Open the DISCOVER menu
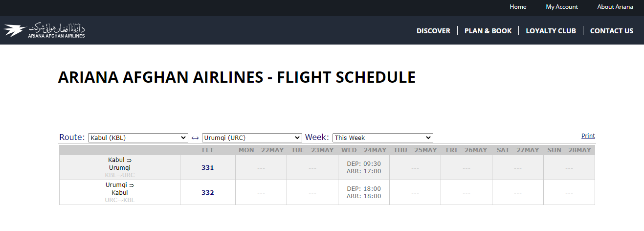Image resolution: width=644 pixels, height=231 pixels. point(433,31)
